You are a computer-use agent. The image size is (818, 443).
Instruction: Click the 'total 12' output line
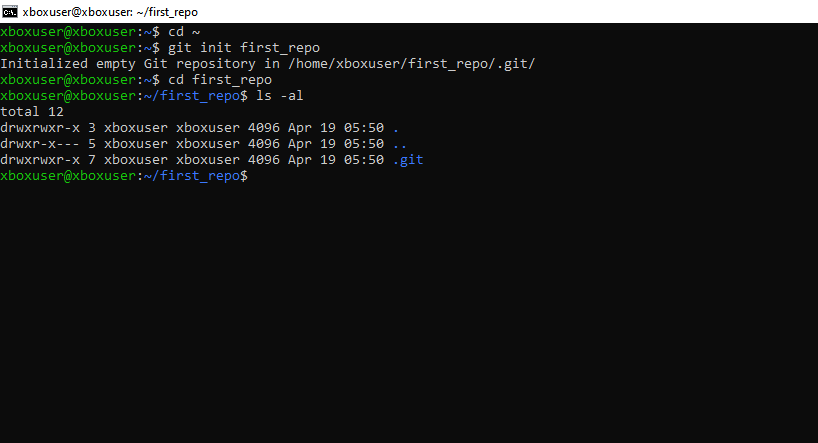point(32,112)
